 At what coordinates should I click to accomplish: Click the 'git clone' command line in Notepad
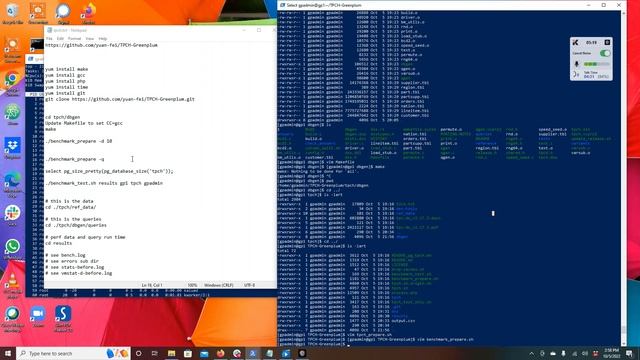click(x=120, y=99)
